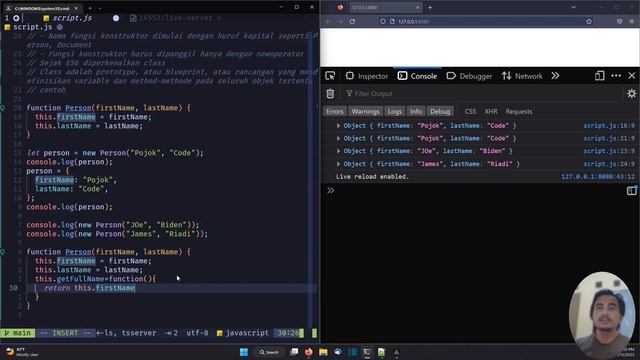The height and width of the screenshot is (360, 640).
Task: Open File Explorer from the taskbar
Action: coord(323,352)
